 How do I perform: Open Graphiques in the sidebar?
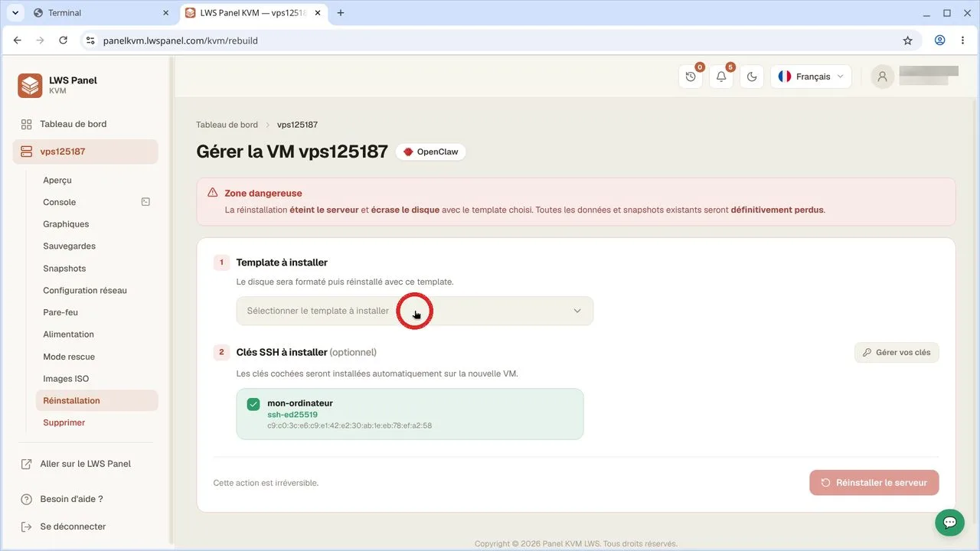pyautogui.click(x=66, y=224)
